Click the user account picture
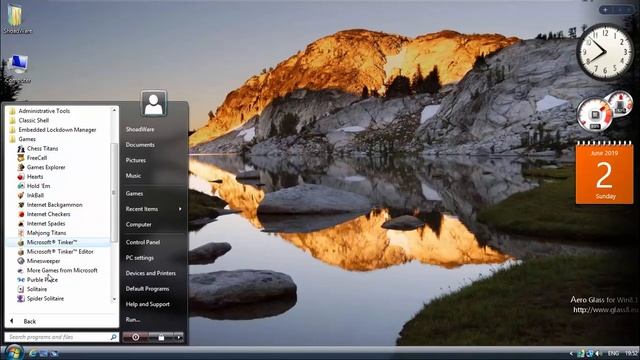Screen dimensions: 640x360 click(x=153, y=103)
